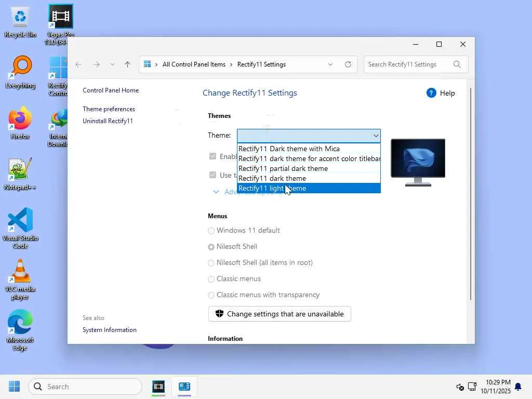
Task: Choose Rectify11 light theme entry
Action: (309, 188)
